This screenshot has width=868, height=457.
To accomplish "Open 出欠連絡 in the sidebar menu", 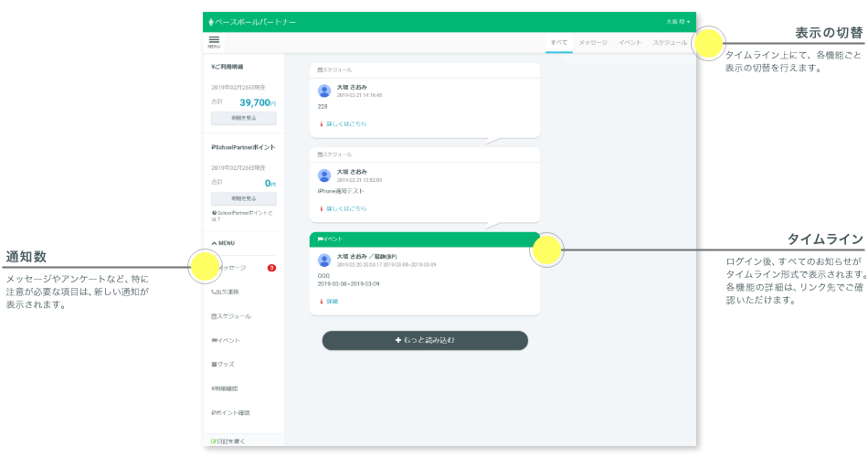I will click(x=227, y=292).
